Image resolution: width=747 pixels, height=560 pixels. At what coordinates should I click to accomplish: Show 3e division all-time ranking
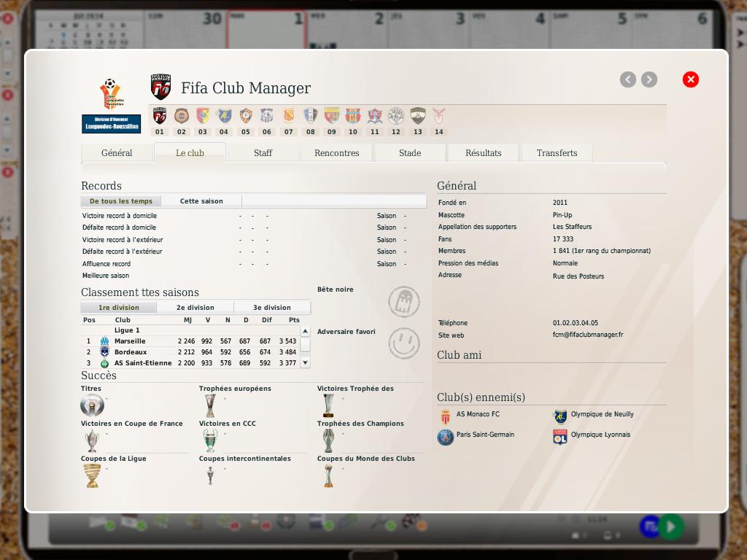tap(272, 308)
